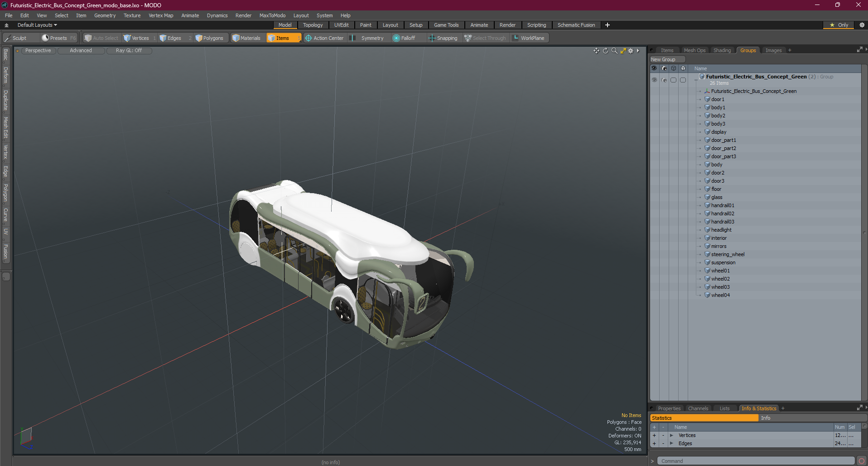The image size is (868, 466).
Task: Click the Ray GL: Off button
Action: (129, 51)
